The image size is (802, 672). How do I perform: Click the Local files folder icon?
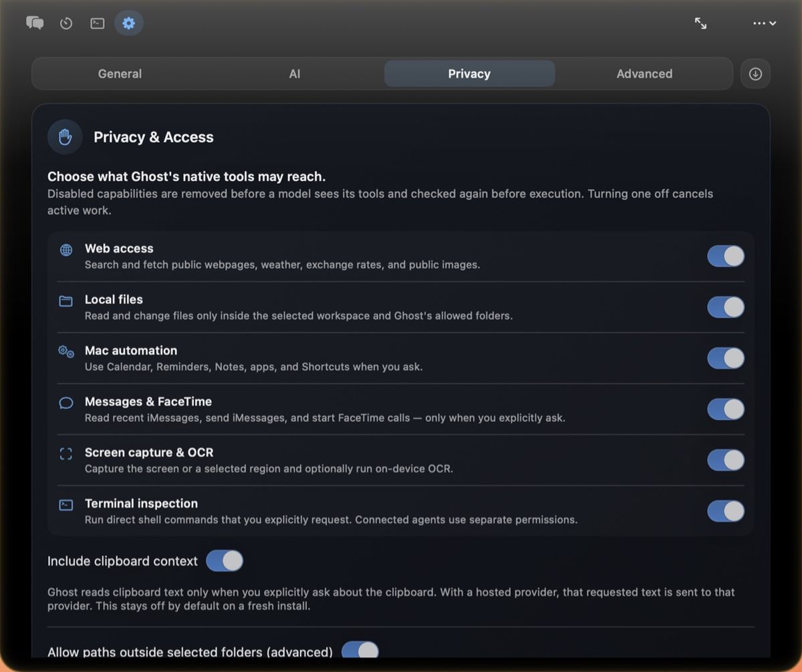[x=66, y=301]
